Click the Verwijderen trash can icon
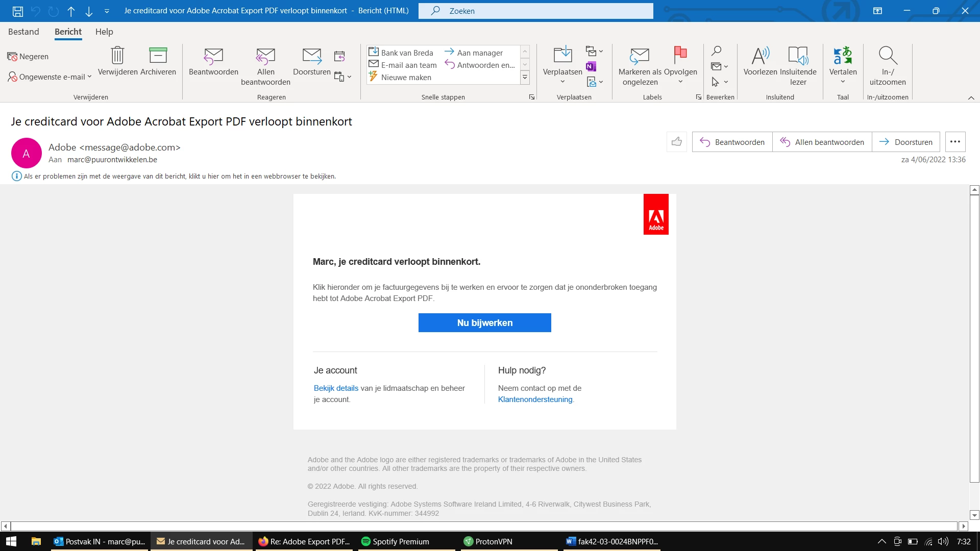The image size is (980, 551). click(117, 56)
